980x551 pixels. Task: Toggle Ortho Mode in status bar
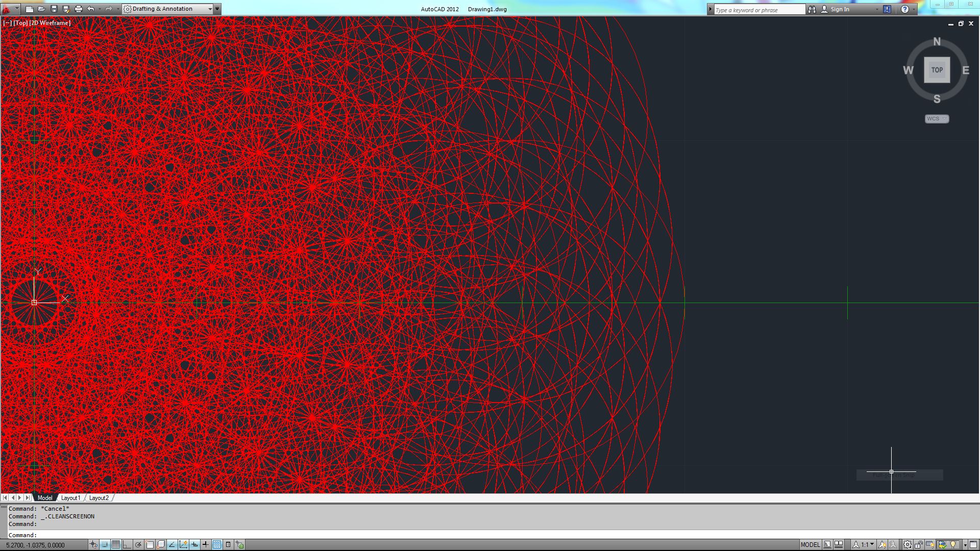click(x=127, y=544)
